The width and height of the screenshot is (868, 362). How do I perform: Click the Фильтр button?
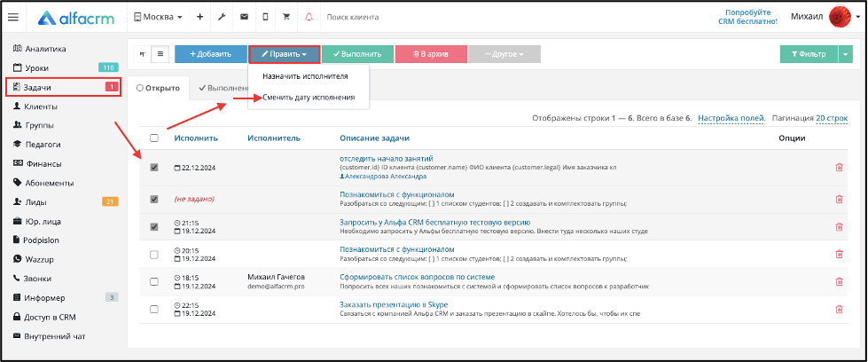click(x=809, y=54)
